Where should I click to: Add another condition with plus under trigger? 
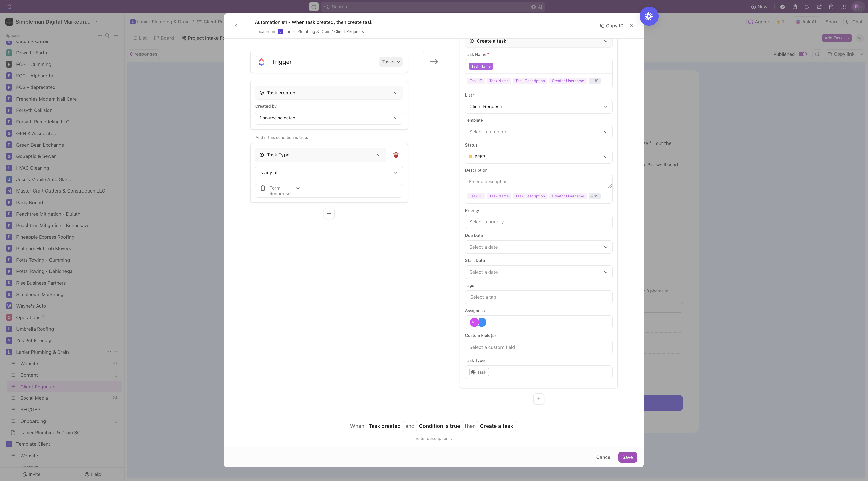(x=329, y=213)
